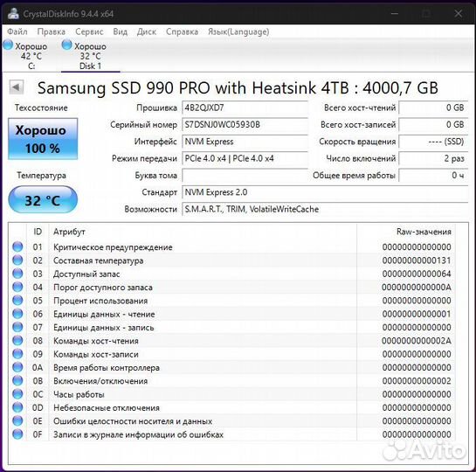Click the Общее время работы value field
Image resolution: width=476 pixels, height=472 pixels.
point(433,176)
